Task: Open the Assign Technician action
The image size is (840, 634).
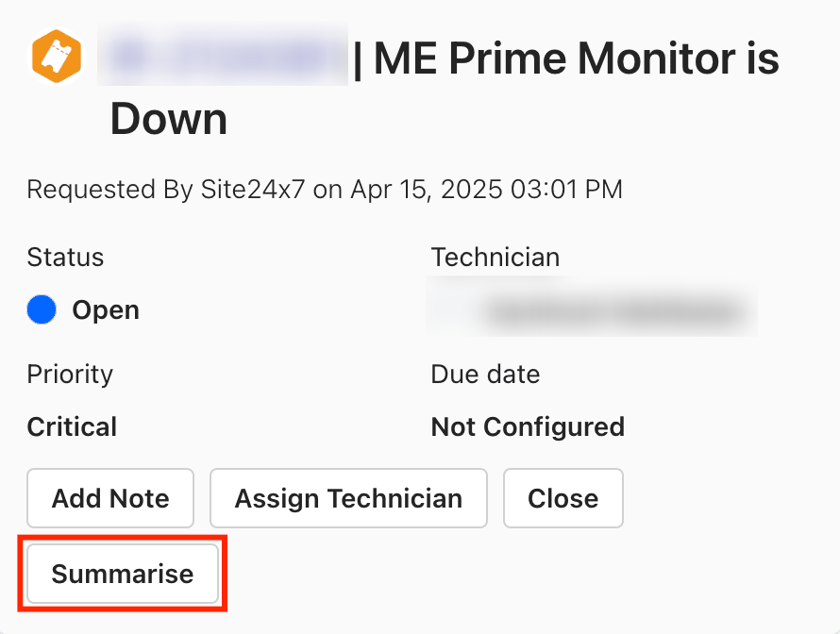Action: (x=348, y=498)
